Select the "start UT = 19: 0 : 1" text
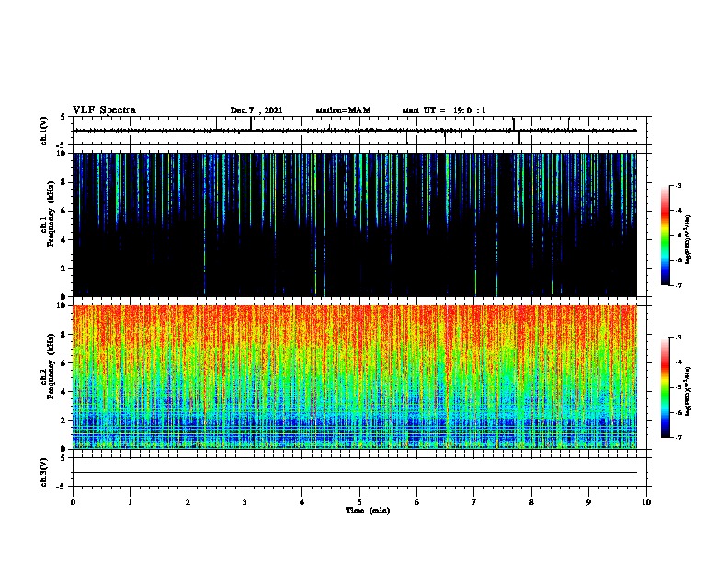Screen dimensions: 728x563 tap(444, 110)
